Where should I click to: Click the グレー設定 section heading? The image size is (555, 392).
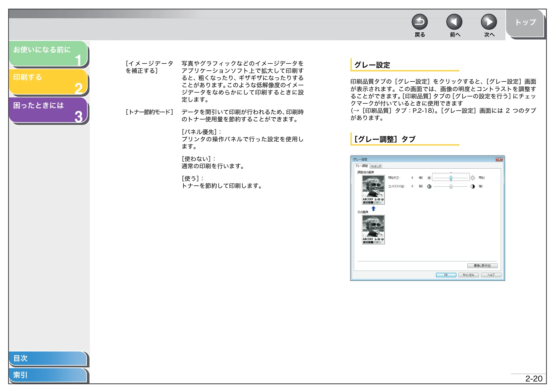[x=372, y=65]
